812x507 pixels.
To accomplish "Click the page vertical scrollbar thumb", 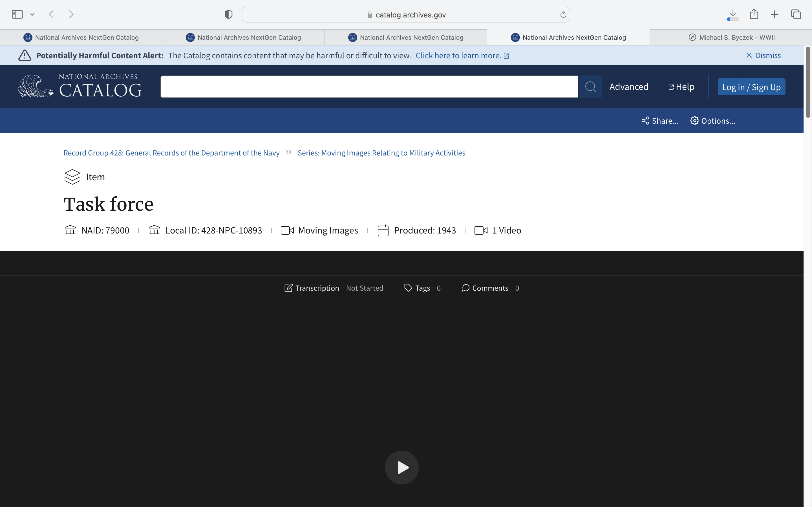I will click(x=808, y=82).
